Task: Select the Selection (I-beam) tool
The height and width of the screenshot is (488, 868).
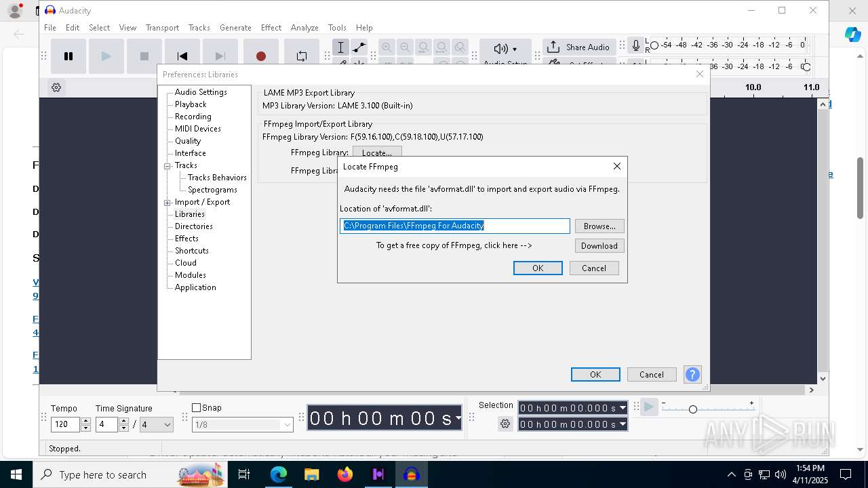Action: [x=341, y=47]
